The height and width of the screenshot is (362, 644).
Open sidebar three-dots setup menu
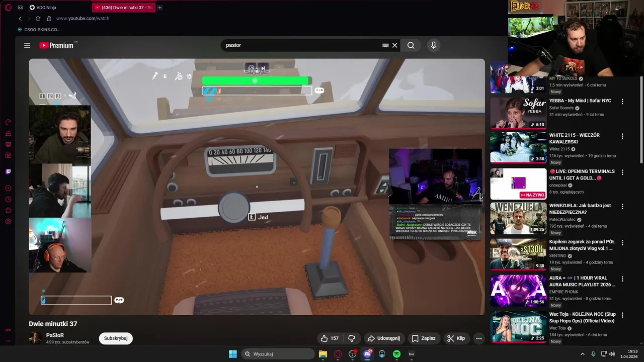coord(8,341)
